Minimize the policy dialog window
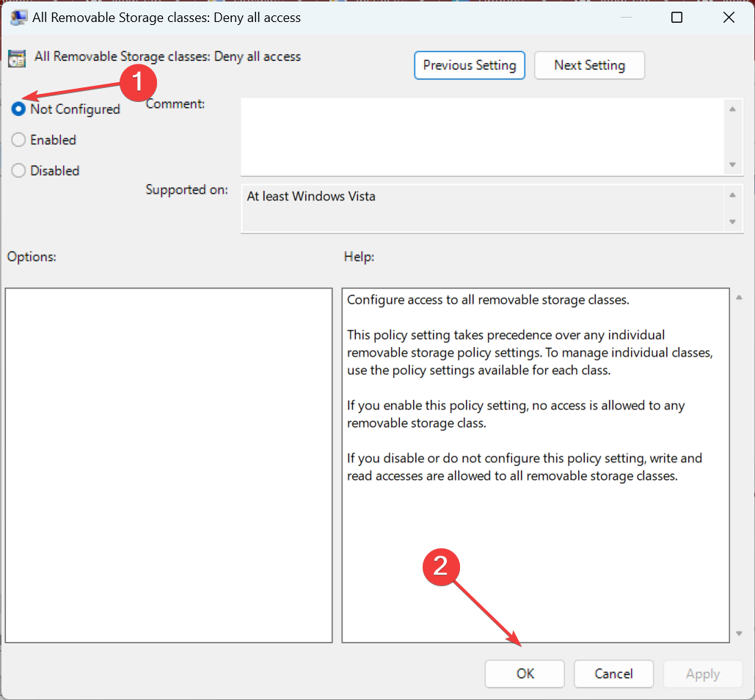 pos(625,18)
